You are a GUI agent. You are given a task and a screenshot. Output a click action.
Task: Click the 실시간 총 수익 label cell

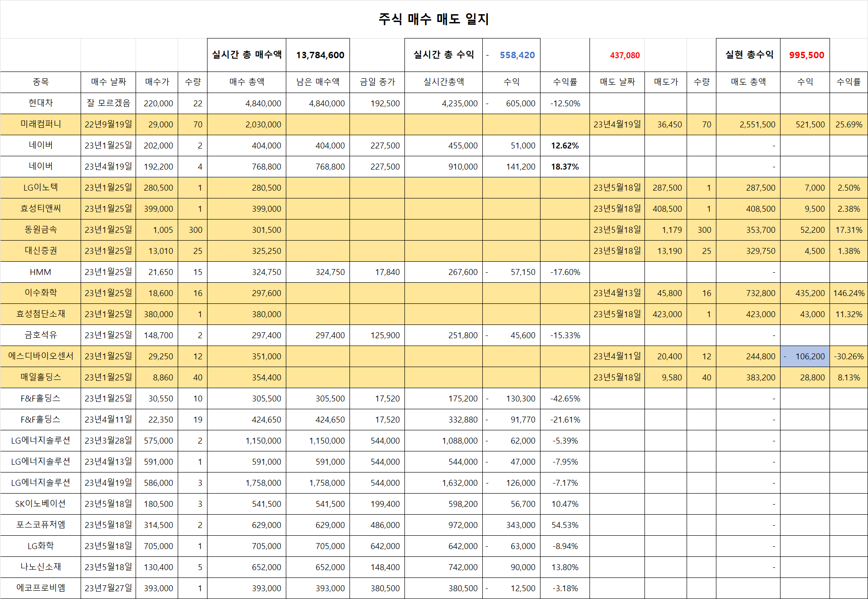pyautogui.click(x=443, y=55)
